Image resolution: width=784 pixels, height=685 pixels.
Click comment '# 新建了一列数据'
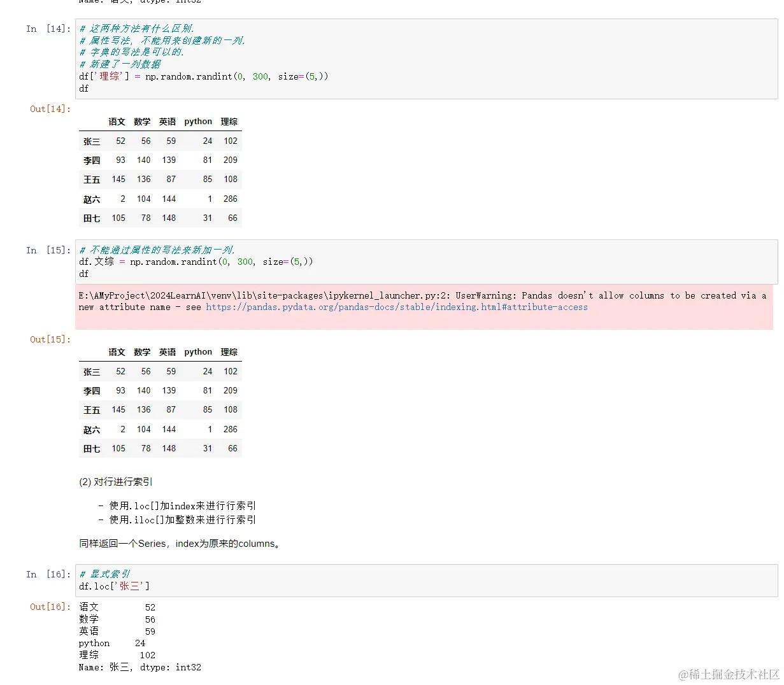(x=120, y=64)
